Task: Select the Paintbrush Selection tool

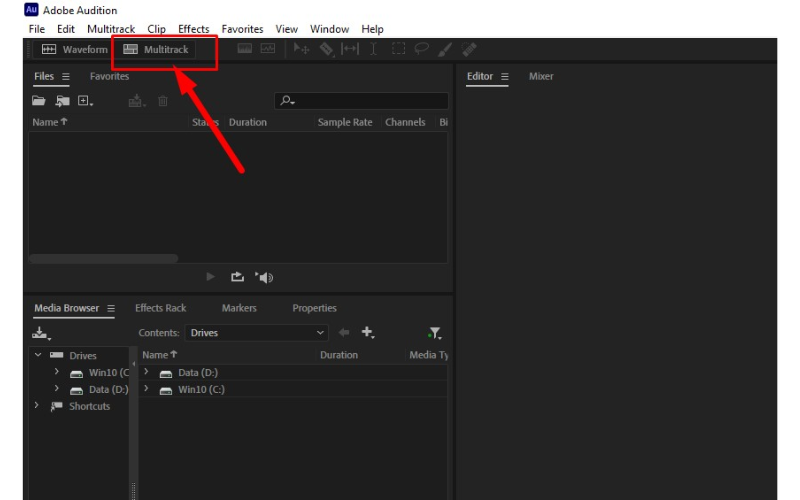Action: pyautogui.click(x=446, y=49)
